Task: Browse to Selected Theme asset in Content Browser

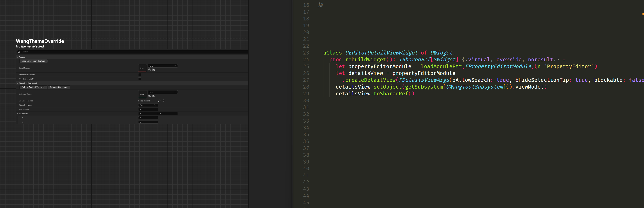Action: tap(154, 96)
